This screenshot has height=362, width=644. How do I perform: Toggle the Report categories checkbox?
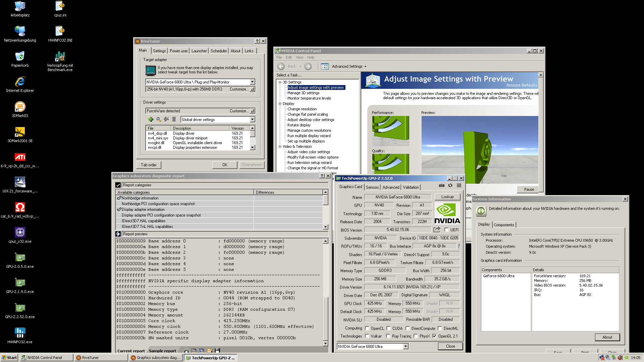(x=118, y=185)
